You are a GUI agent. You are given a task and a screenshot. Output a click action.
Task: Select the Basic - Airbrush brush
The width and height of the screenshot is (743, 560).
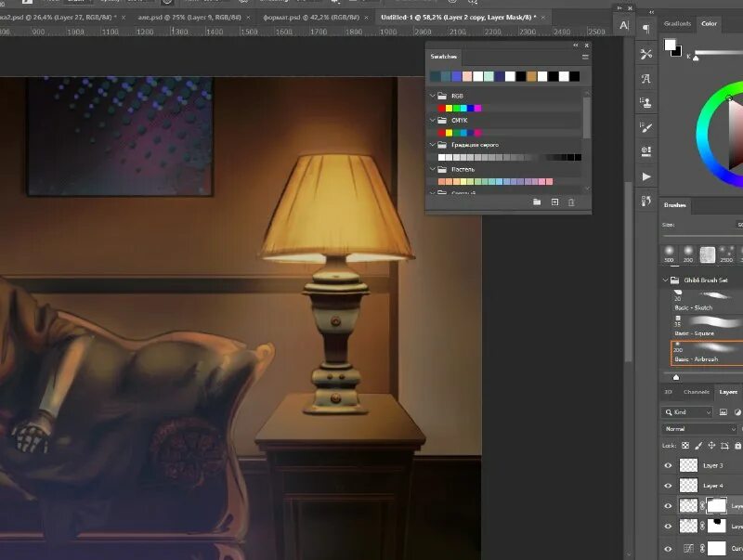pyautogui.click(x=707, y=353)
